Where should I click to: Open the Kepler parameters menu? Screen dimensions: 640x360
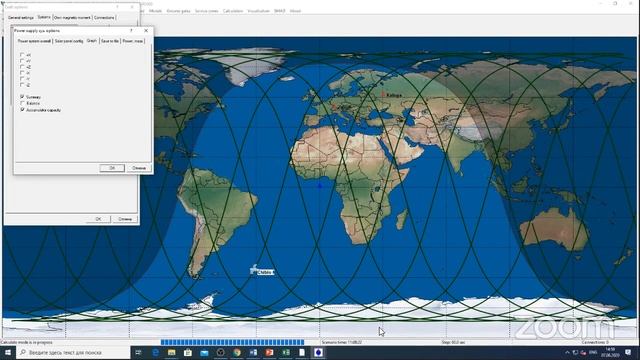pyautogui.click(x=178, y=11)
